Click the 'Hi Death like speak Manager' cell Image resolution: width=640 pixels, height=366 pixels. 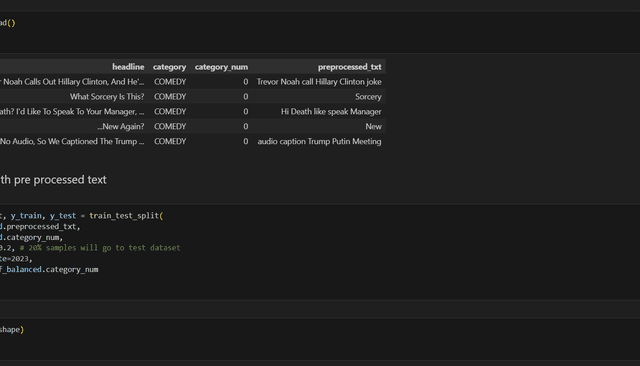[x=331, y=111]
